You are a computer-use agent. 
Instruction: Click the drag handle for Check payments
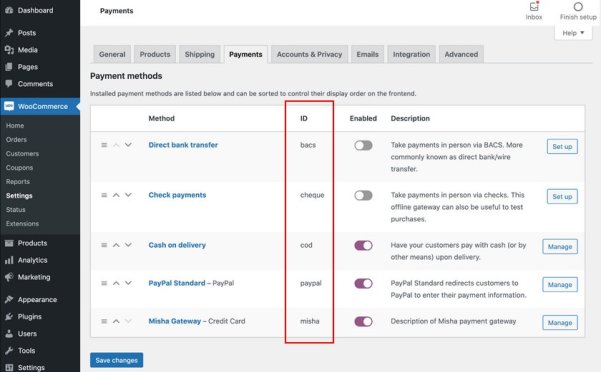(104, 195)
